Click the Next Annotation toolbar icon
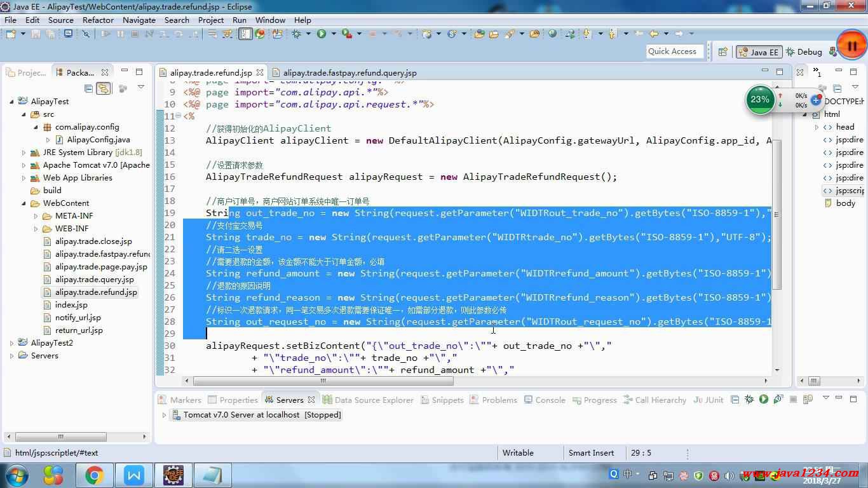The image size is (868, 488). click(586, 34)
